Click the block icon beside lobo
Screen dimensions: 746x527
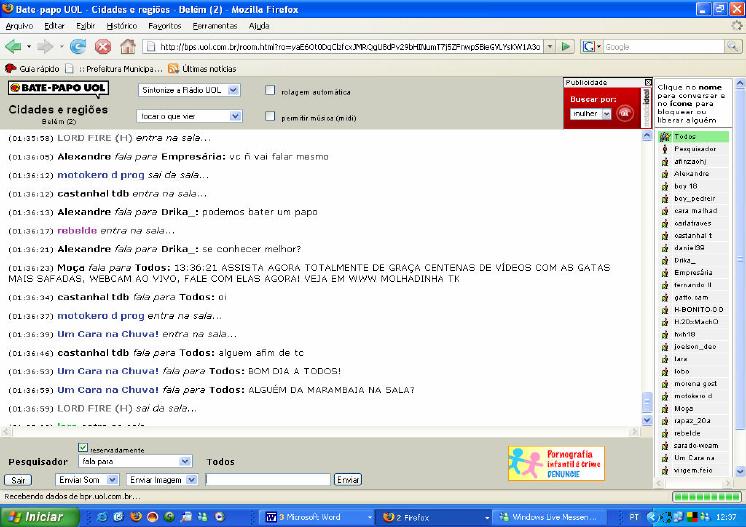tap(665, 371)
